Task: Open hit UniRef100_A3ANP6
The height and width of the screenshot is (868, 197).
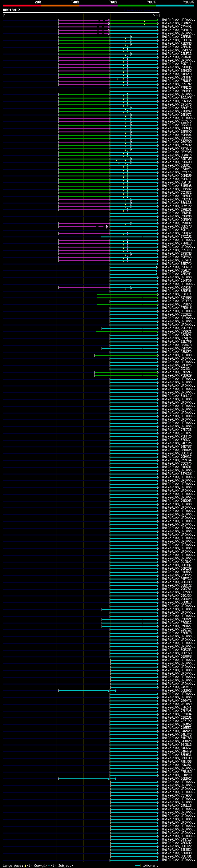Action: point(176,23)
